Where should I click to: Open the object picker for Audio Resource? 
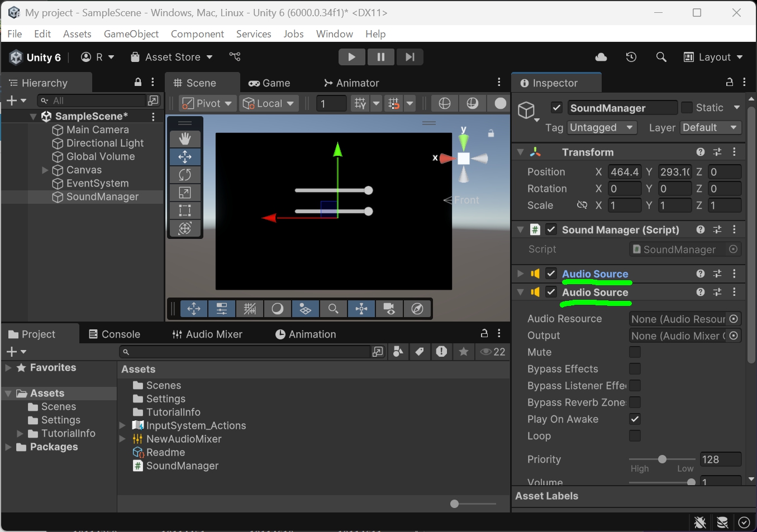(x=734, y=319)
